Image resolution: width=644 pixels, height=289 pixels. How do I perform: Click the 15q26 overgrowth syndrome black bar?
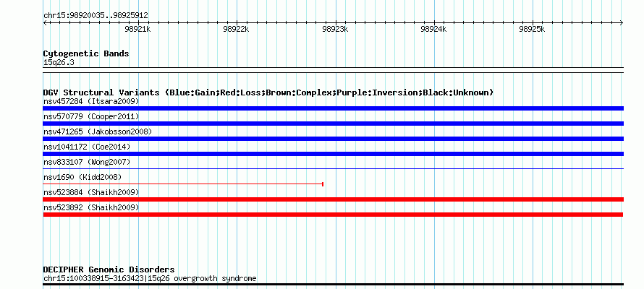coord(333,284)
